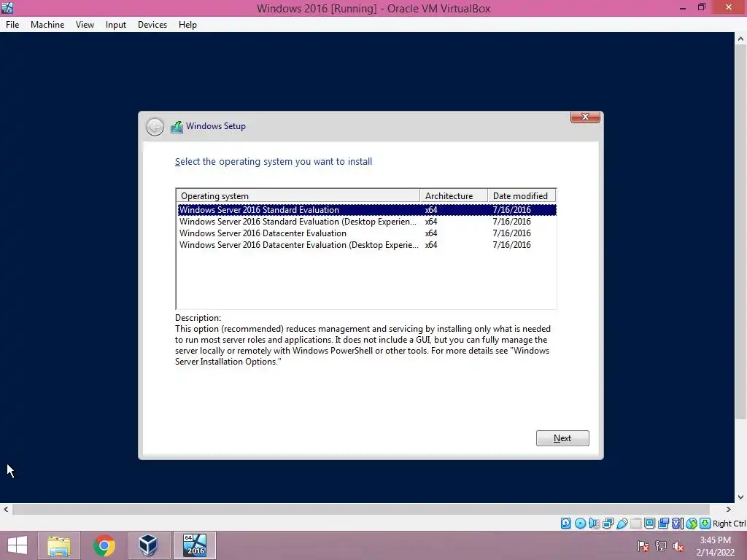747x560 pixels.
Task: Click the grayed shared folders status icon
Action: [636, 524]
